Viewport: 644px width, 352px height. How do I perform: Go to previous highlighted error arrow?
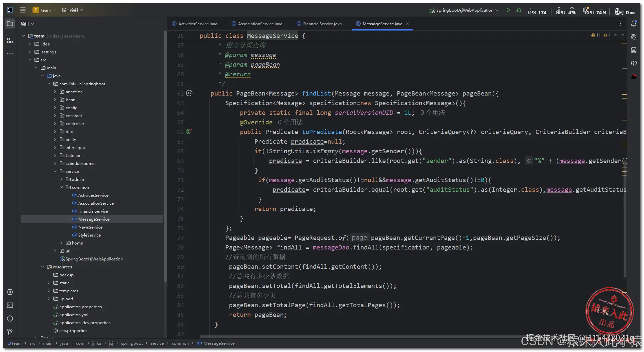coord(616,35)
